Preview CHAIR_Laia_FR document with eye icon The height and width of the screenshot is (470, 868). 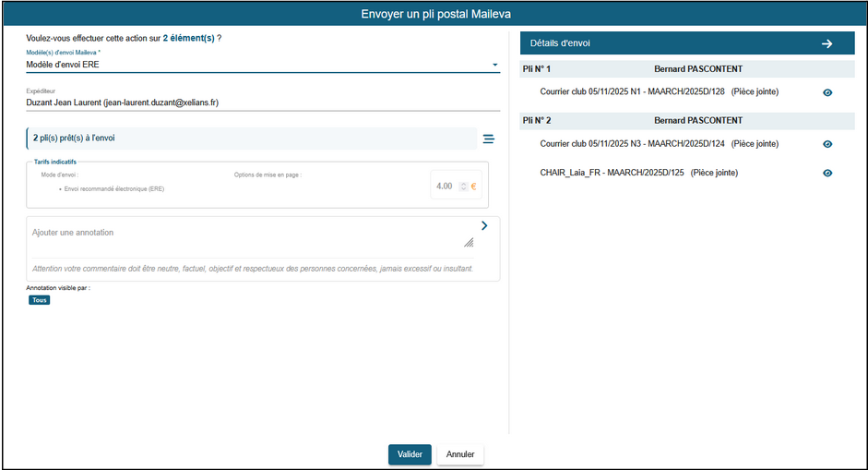(x=827, y=173)
